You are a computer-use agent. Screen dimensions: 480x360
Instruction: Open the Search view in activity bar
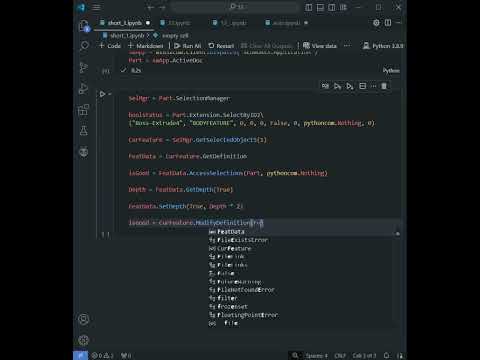point(84,45)
